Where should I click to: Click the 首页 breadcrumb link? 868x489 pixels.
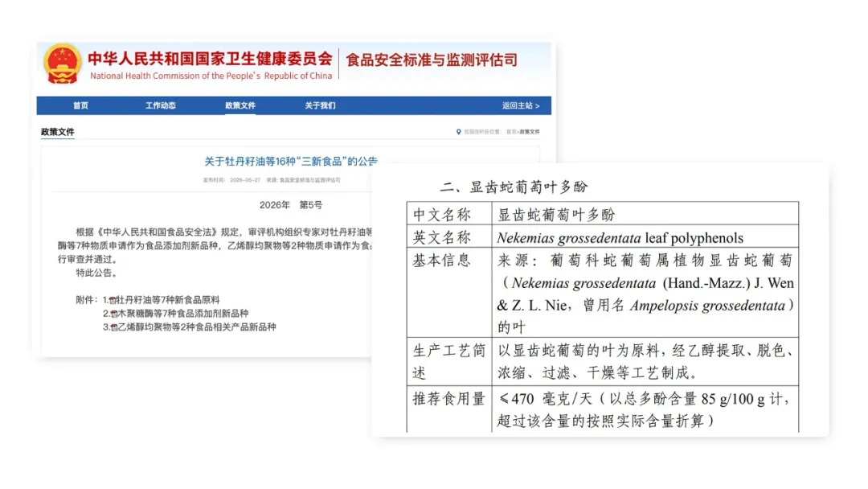[511, 132]
